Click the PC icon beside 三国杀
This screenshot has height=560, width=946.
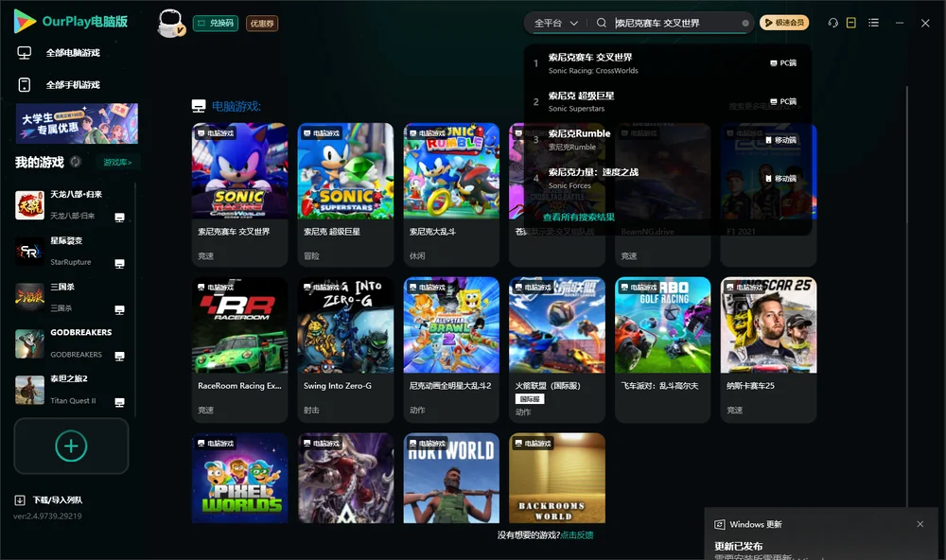(x=119, y=309)
